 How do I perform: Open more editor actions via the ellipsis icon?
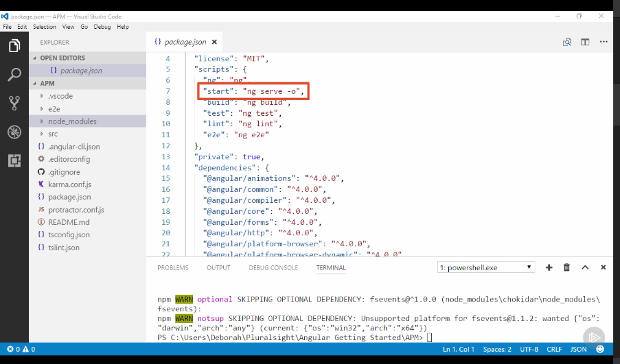(x=603, y=42)
